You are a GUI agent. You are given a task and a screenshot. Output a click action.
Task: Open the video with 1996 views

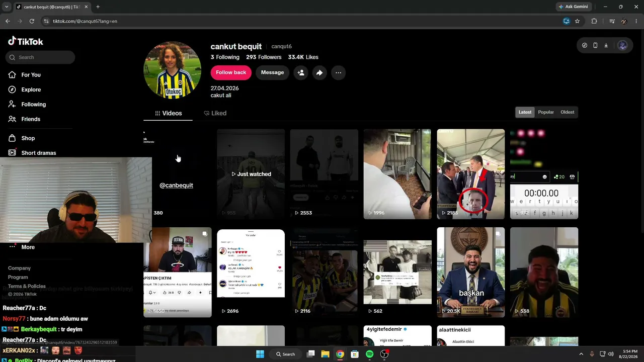click(x=397, y=174)
